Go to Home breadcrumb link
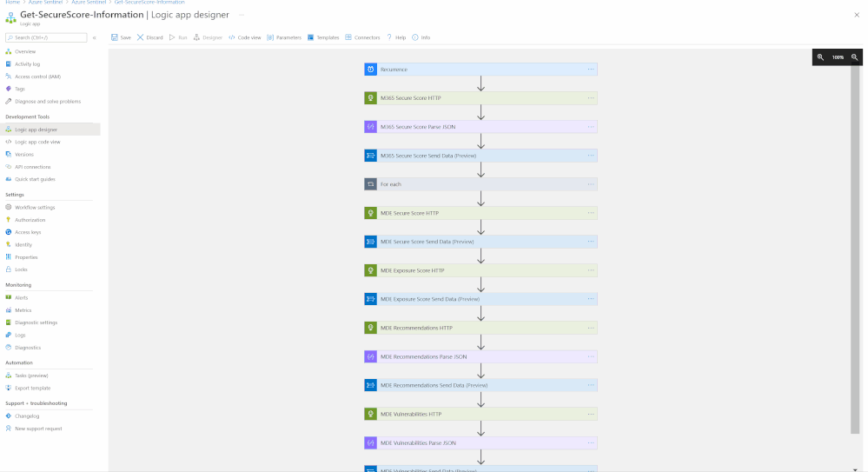 [x=12, y=3]
